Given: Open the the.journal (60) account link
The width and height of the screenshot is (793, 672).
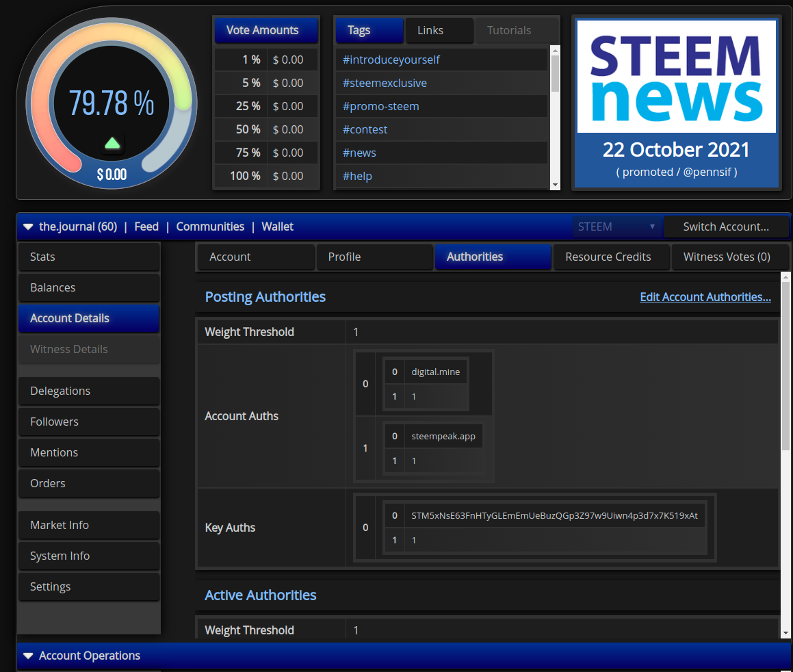Looking at the screenshot, I should coord(78,227).
